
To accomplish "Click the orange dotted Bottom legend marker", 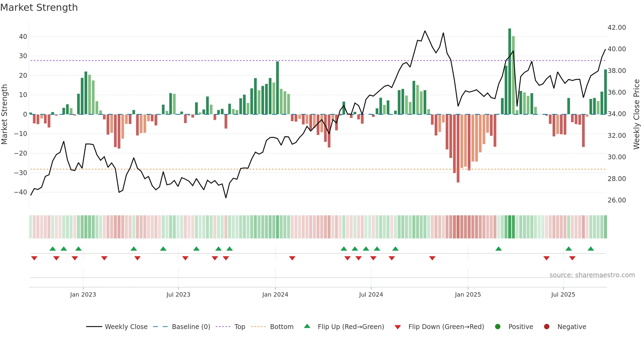I will click(x=259, y=327).
